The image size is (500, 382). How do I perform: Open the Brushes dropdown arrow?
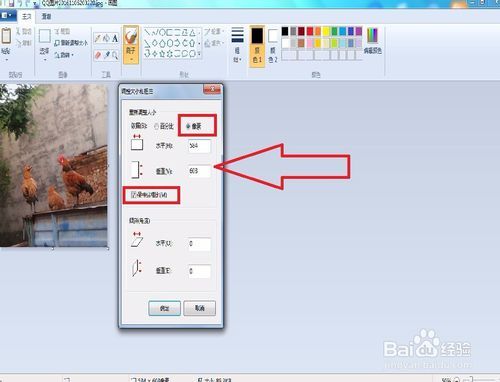tap(131, 59)
